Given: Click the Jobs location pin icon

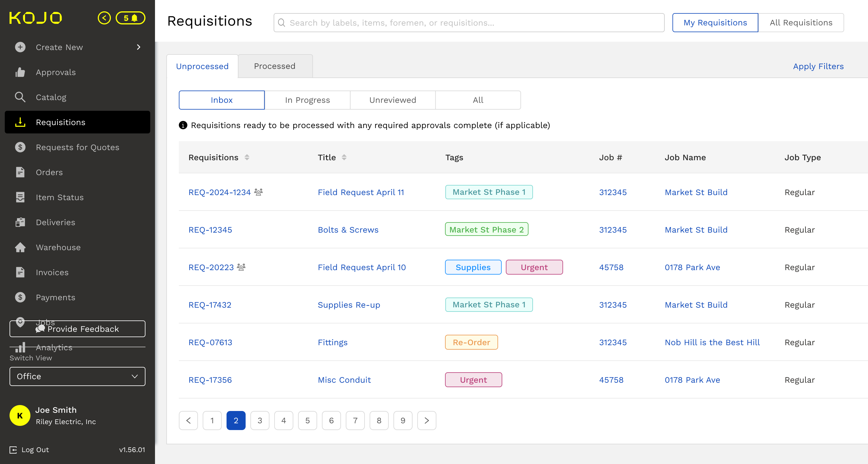Looking at the screenshot, I should click(20, 322).
